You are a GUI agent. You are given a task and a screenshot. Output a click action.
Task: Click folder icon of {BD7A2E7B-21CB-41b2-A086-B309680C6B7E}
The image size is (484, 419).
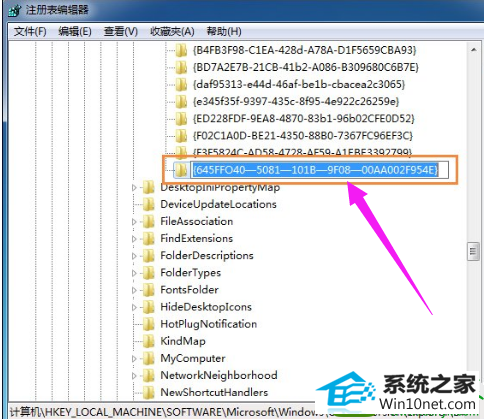coord(181,68)
